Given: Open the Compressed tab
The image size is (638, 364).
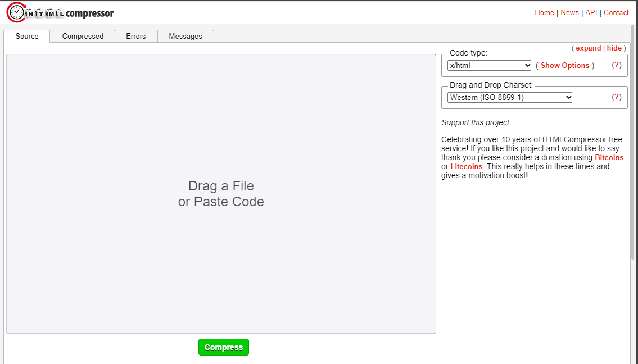Looking at the screenshot, I should pos(83,36).
